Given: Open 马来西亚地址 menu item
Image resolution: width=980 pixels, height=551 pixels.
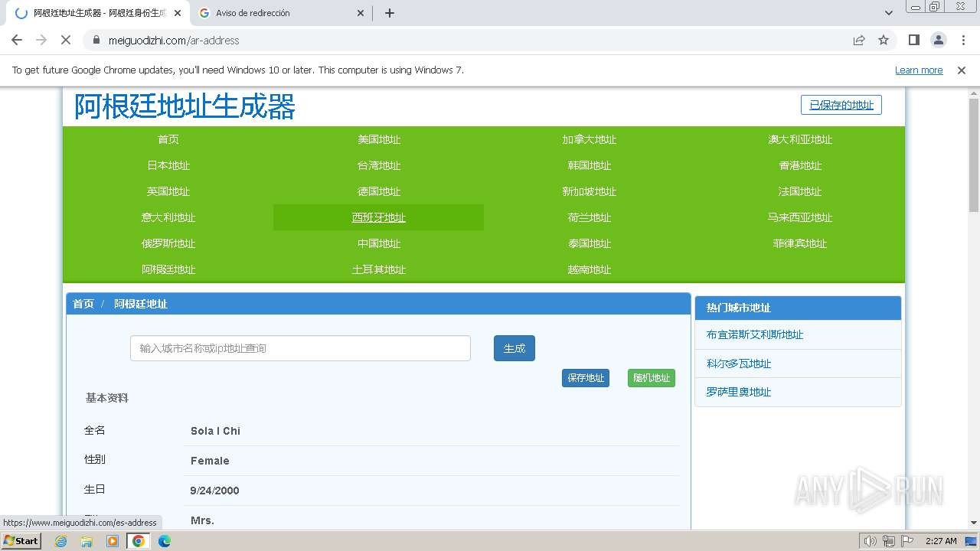Looking at the screenshot, I should 800,217.
